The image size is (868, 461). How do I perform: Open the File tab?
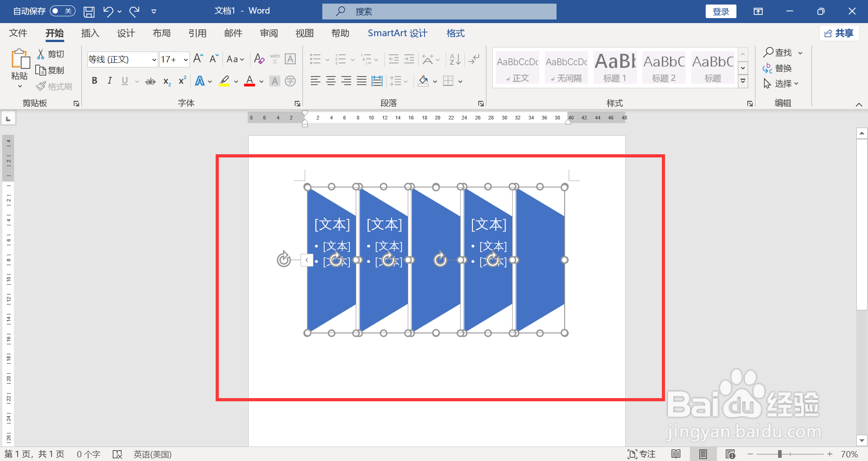pyautogui.click(x=18, y=33)
